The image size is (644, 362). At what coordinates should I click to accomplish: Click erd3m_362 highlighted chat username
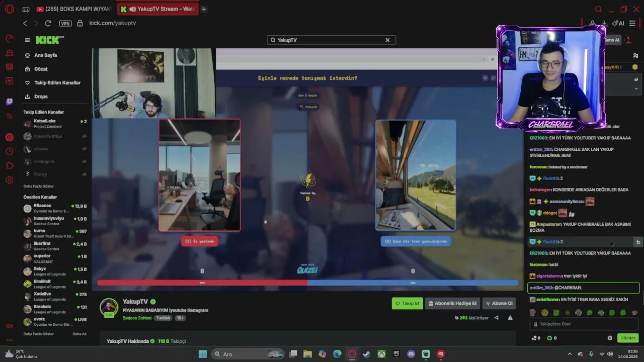point(541,288)
